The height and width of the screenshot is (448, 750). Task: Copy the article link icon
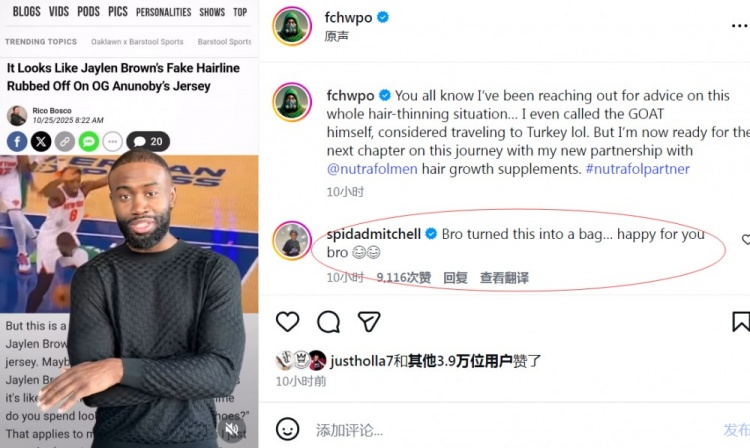(x=65, y=142)
